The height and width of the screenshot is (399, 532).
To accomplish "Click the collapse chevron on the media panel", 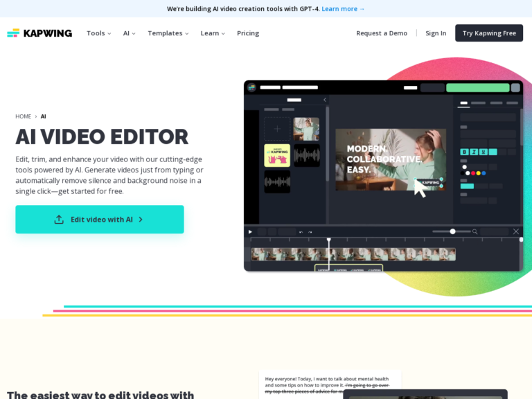I will tap(325, 100).
